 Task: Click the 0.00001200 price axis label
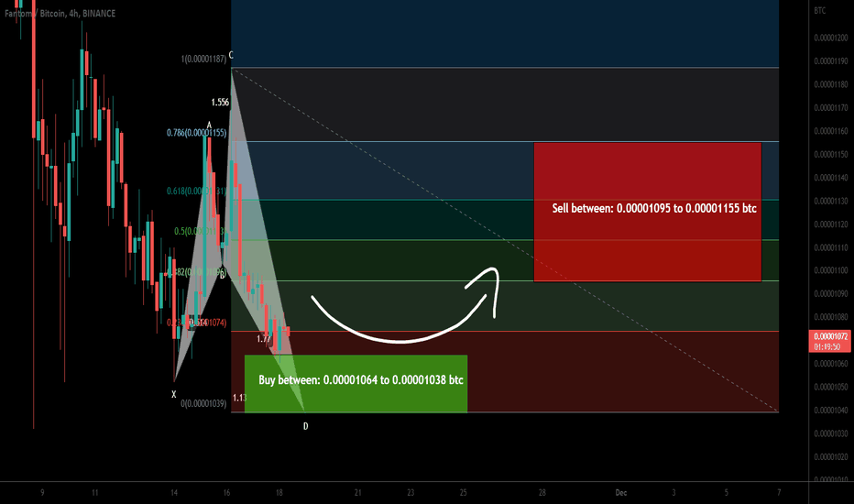coord(830,38)
